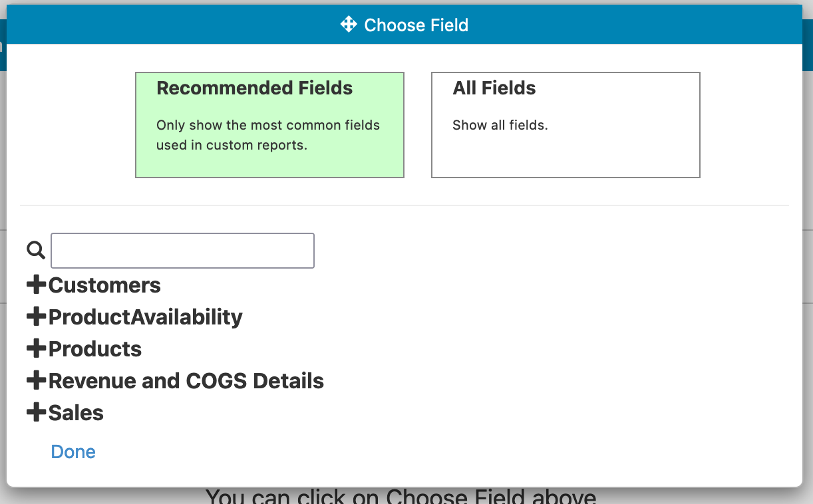Viewport: 813px width, 504px height.
Task: Click the plus icon beside Products
Action: coord(37,349)
